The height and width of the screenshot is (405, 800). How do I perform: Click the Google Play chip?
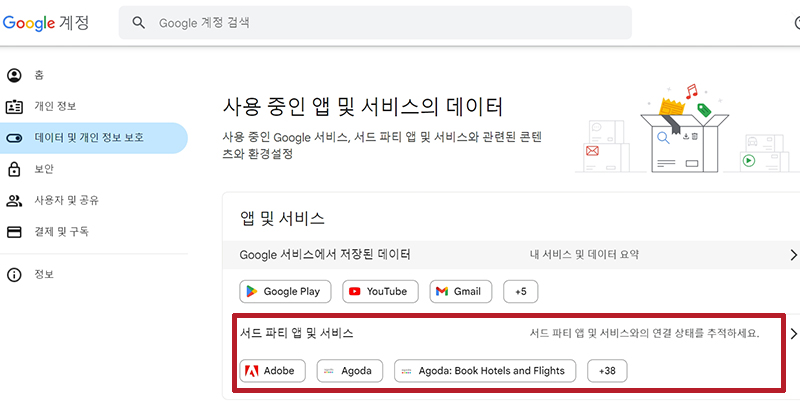(285, 292)
